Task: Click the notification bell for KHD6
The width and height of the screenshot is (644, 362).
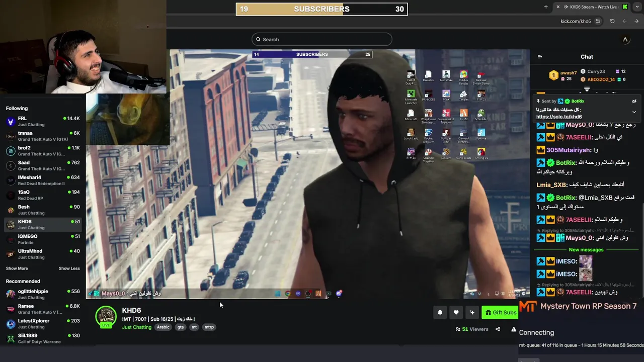Action: pos(440,312)
